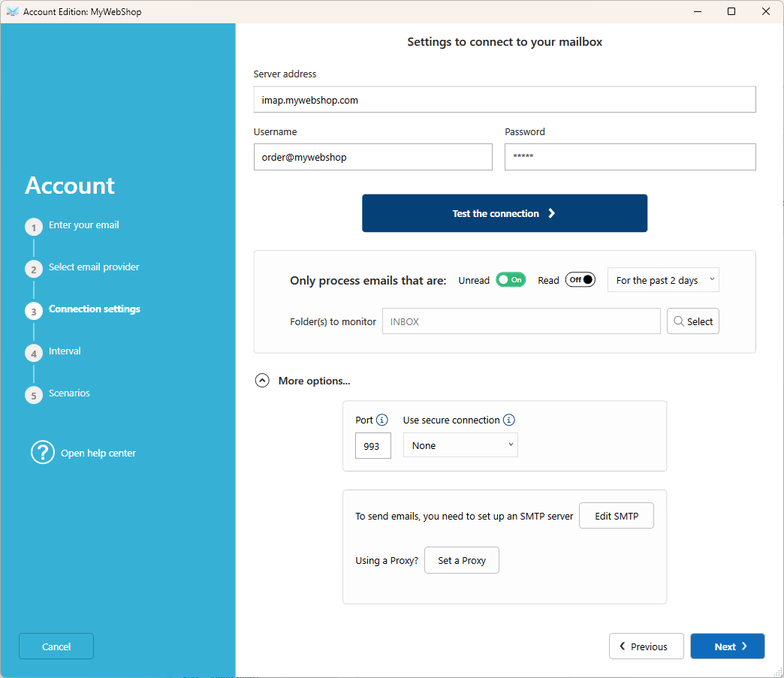This screenshot has width=784, height=678.
Task: Collapse the More options section
Action: pos(262,381)
